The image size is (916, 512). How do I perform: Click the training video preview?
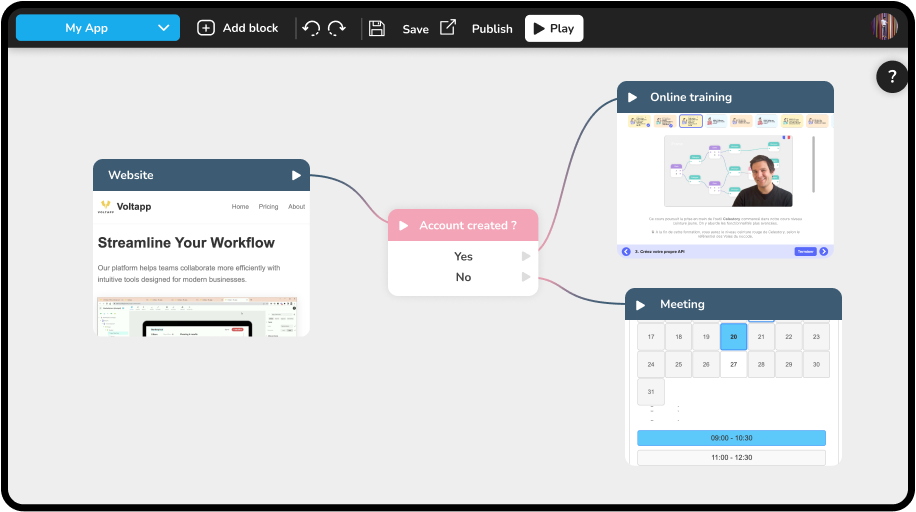click(x=728, y=171)
